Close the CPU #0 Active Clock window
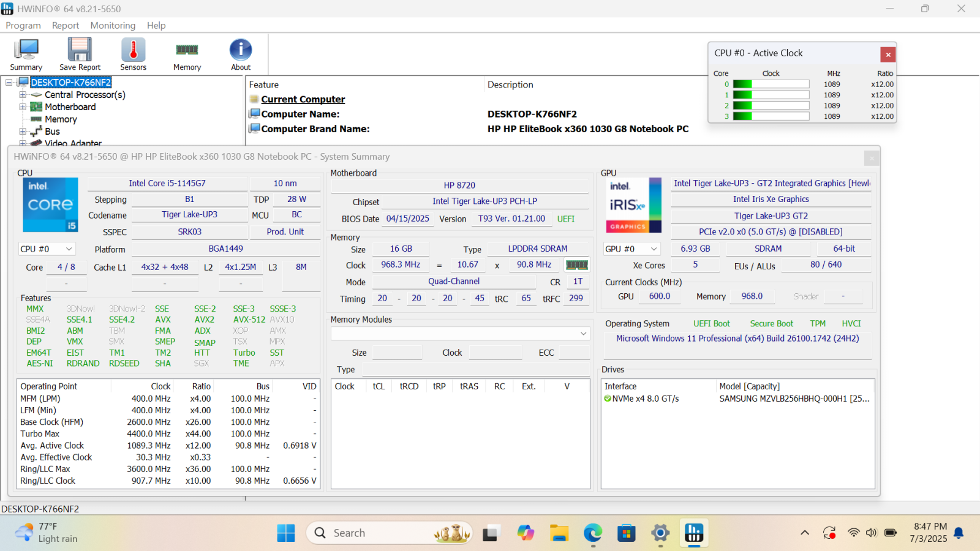Screen dimensions: 980x551 click(x=888, y=54)
